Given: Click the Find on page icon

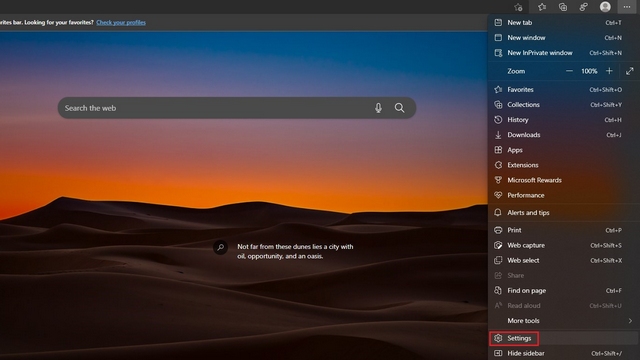Looking at the screenshot, I should click(498, 291).
